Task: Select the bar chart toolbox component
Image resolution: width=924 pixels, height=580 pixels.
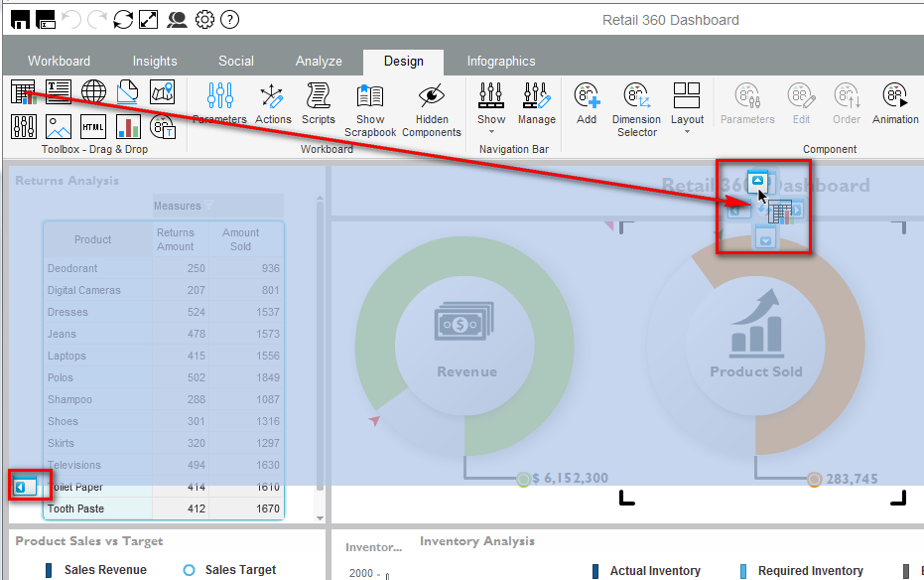Action: click(128, 126)
